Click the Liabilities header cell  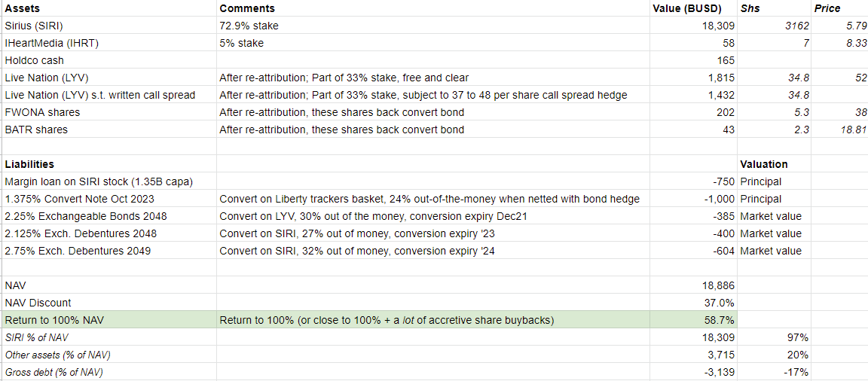109,164
